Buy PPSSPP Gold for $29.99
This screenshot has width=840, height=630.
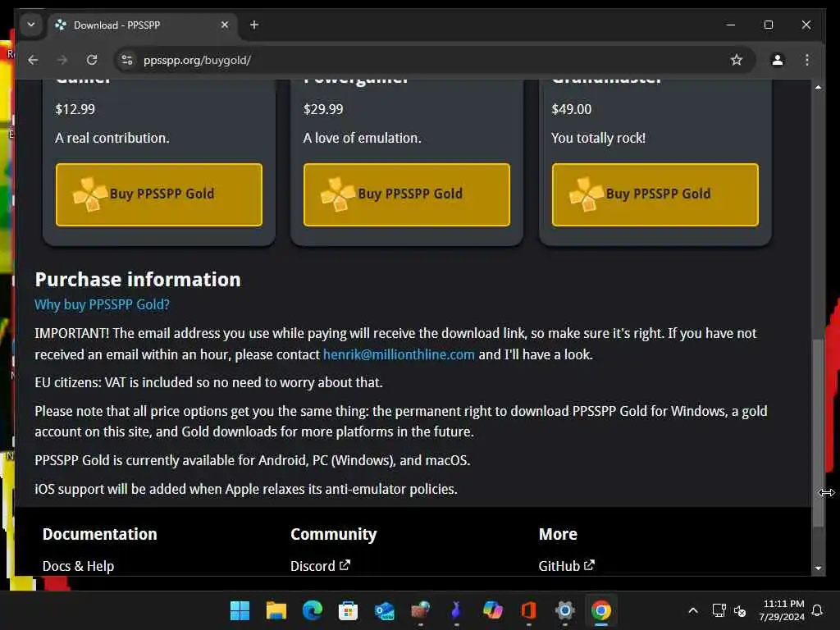[x=407, y=194]
